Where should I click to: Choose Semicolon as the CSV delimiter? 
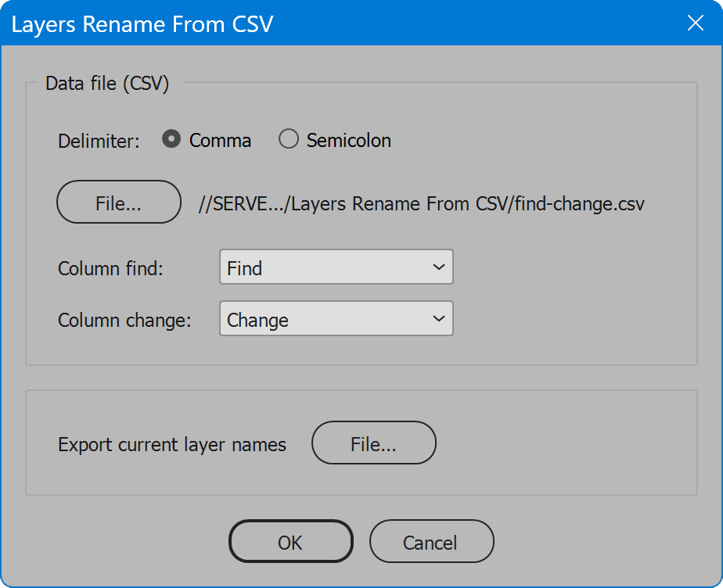click(x=289, y=138)
